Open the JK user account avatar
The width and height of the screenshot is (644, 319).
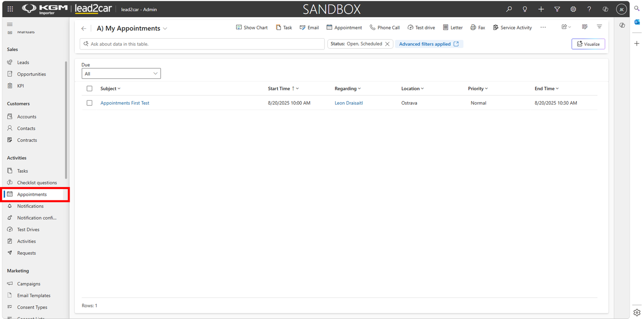621,9
